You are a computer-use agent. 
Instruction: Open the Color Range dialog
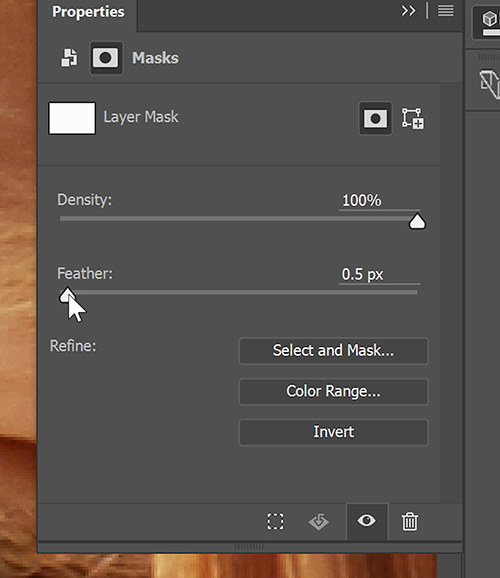point(334,391)
